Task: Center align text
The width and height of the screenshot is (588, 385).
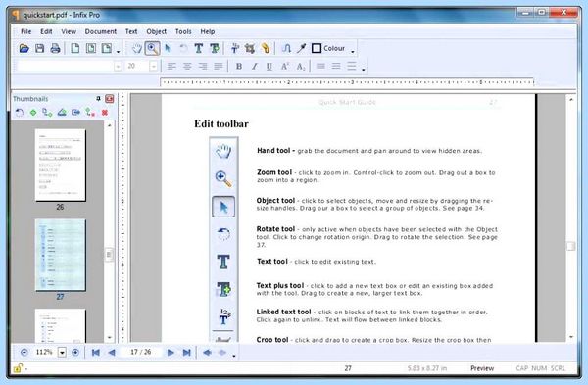Action: pos(187,67)
